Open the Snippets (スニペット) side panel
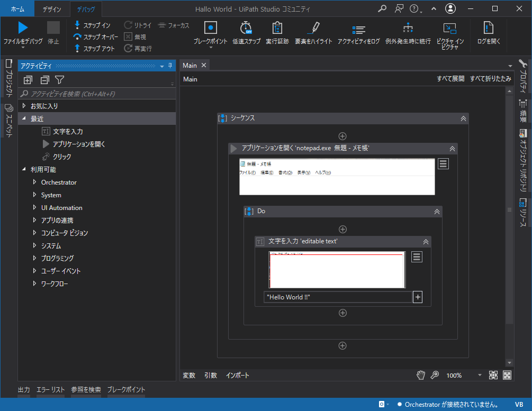Viewport: 532px width, 411px height. [x=9, y=121]
